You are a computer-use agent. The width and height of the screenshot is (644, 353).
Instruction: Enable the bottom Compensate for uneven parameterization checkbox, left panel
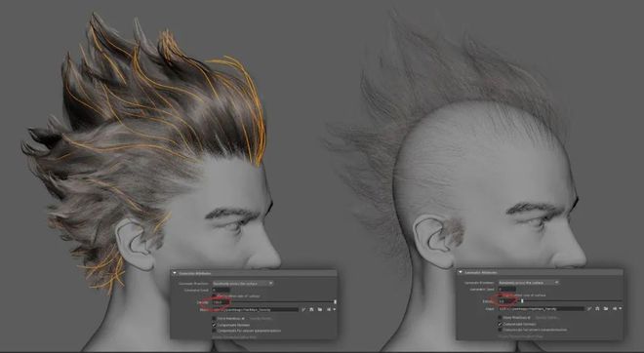click(x=214, y=331)
